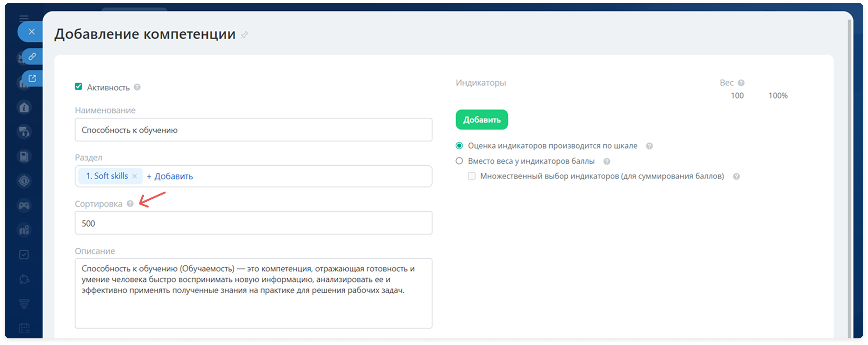
Task: Remove the Soft skills tag
Action: coord(135,176)
